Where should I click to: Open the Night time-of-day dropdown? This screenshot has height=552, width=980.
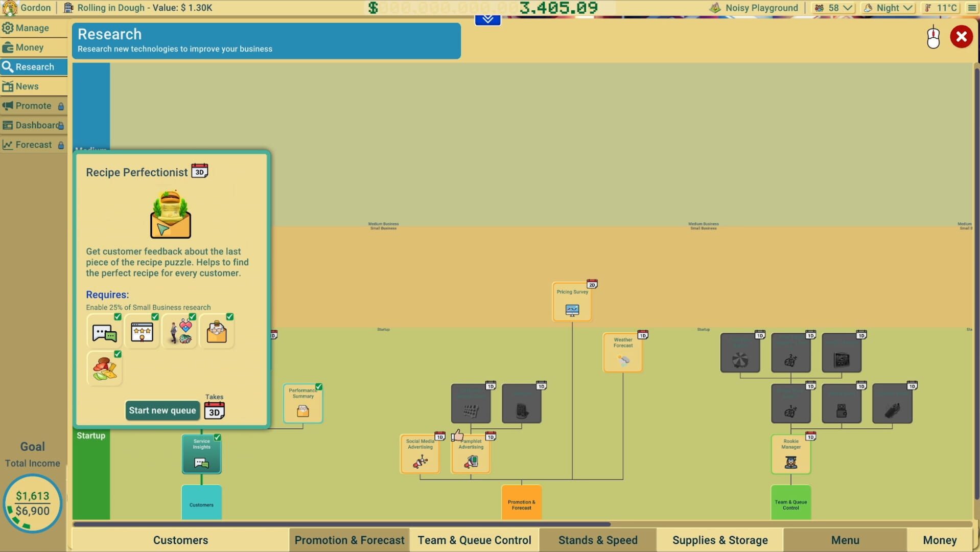[x=888, y=8]
